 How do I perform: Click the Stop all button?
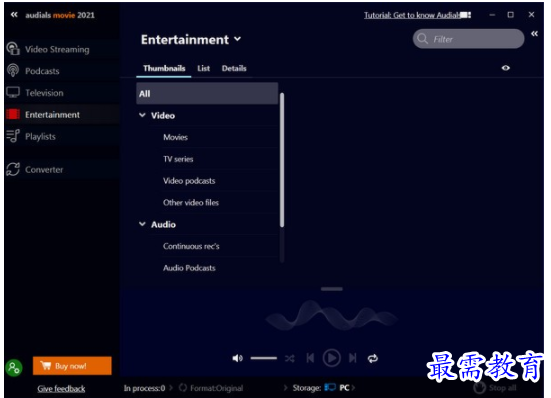495,388
